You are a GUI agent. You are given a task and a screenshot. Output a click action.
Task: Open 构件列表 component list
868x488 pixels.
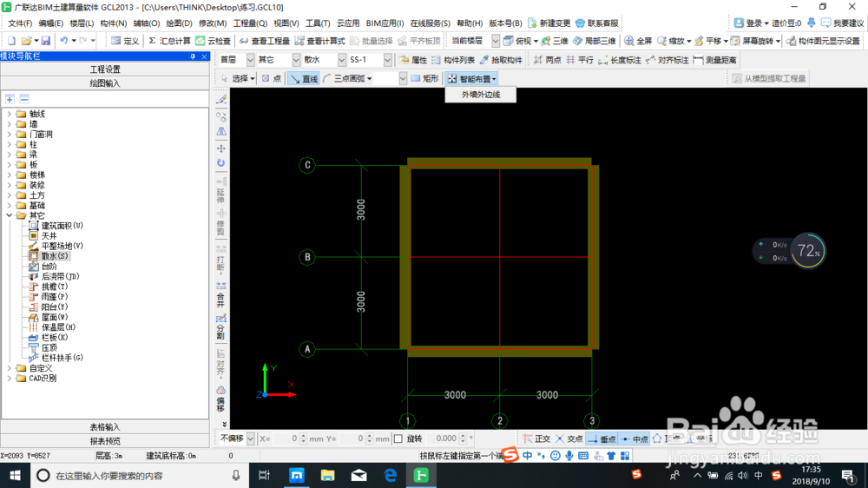453,60
